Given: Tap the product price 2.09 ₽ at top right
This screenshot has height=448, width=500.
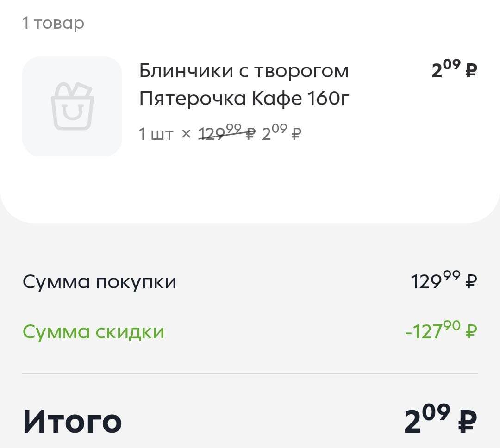Looking at the screenshot, I should pyautogui.click(x=455, y=69).
